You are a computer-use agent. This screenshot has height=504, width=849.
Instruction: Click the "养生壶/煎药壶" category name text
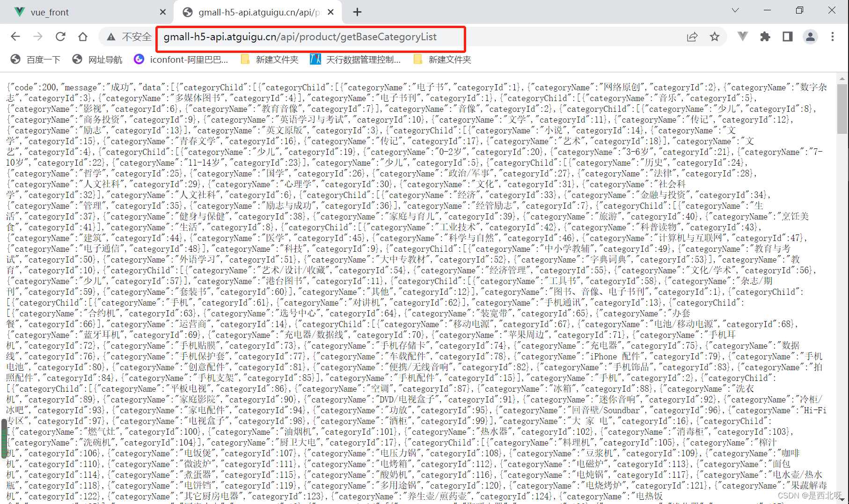point(438,497)
